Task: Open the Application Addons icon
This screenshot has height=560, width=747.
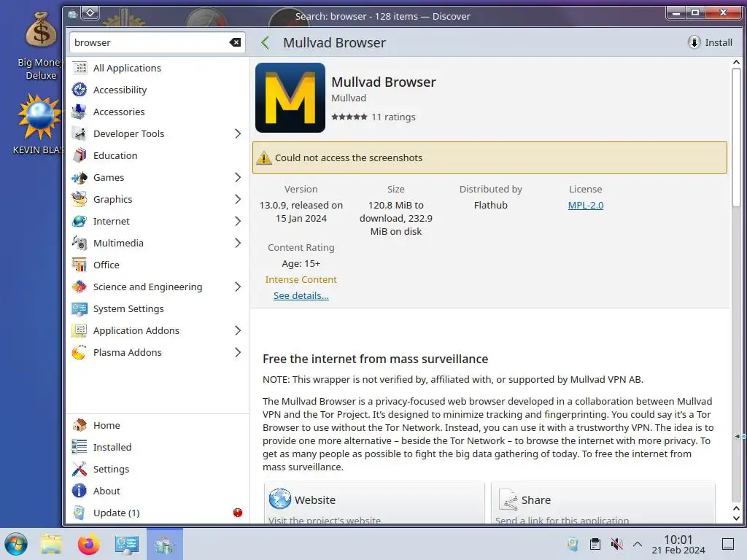Action: pos(80,331)
